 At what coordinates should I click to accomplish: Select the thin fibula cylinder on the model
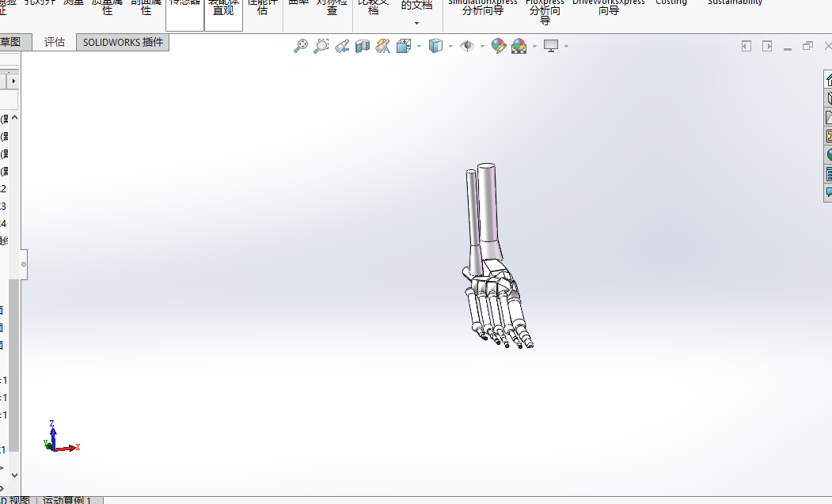(x=473, y=207)
